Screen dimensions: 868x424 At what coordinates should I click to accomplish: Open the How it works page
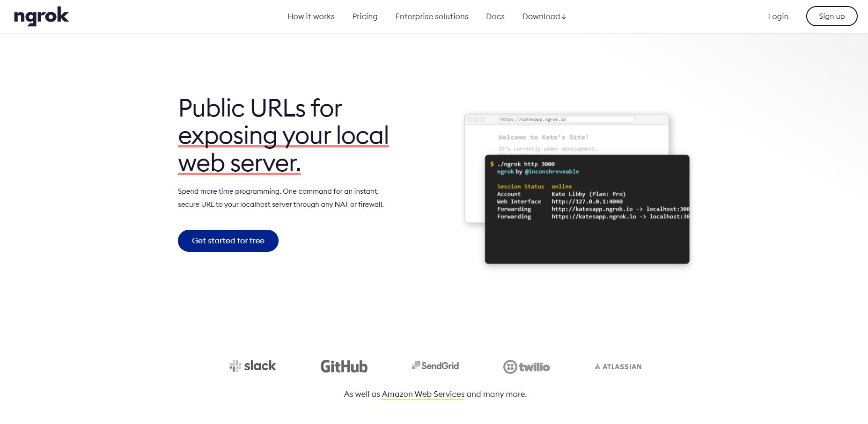311,16
